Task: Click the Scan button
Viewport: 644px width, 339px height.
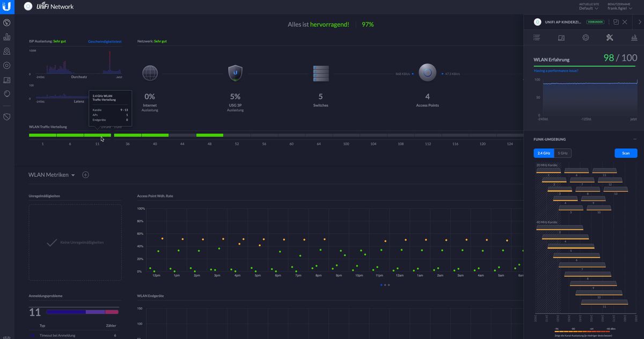Action: pos(626,153)
